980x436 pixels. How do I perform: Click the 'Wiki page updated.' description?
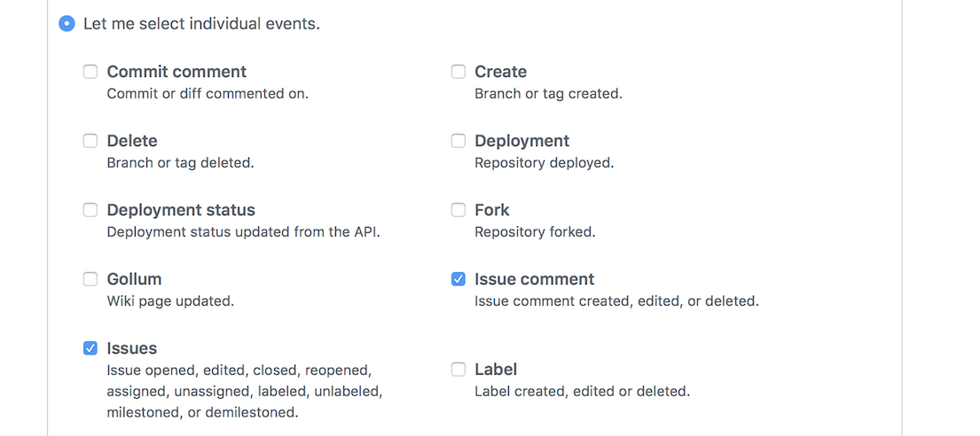click(170, 301)
